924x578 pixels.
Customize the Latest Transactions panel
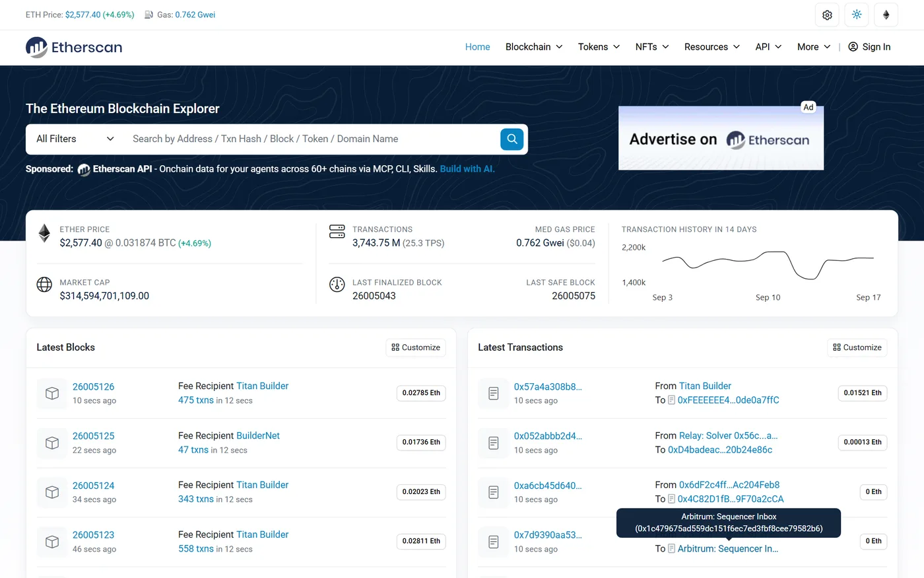(857, 347)
